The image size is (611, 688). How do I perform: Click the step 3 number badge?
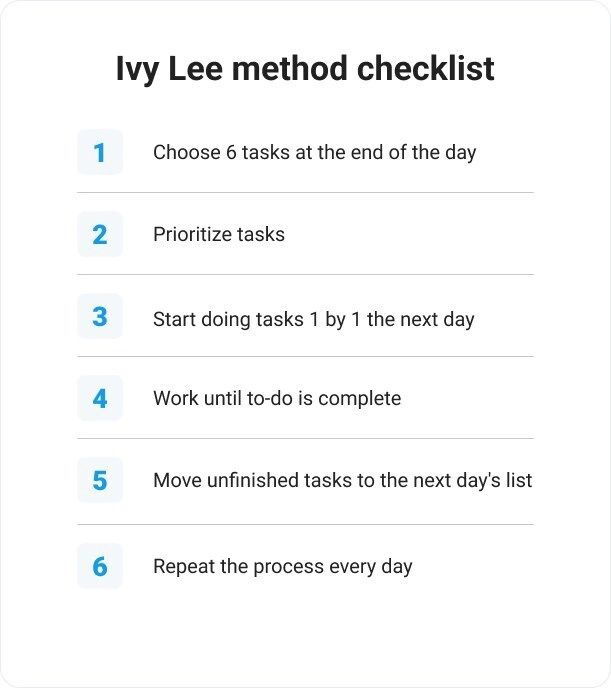tap(100, 316)
